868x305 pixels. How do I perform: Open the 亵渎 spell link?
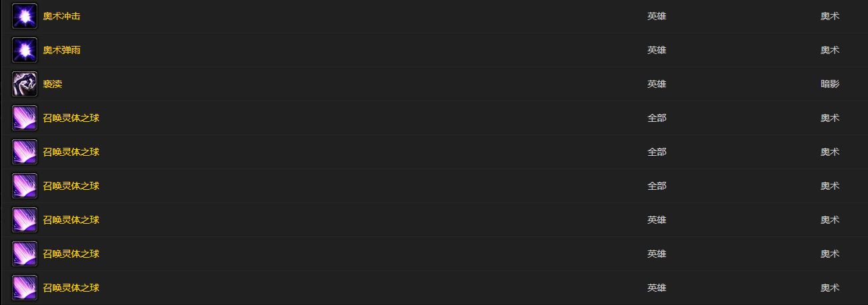click(x=53, y=84)
